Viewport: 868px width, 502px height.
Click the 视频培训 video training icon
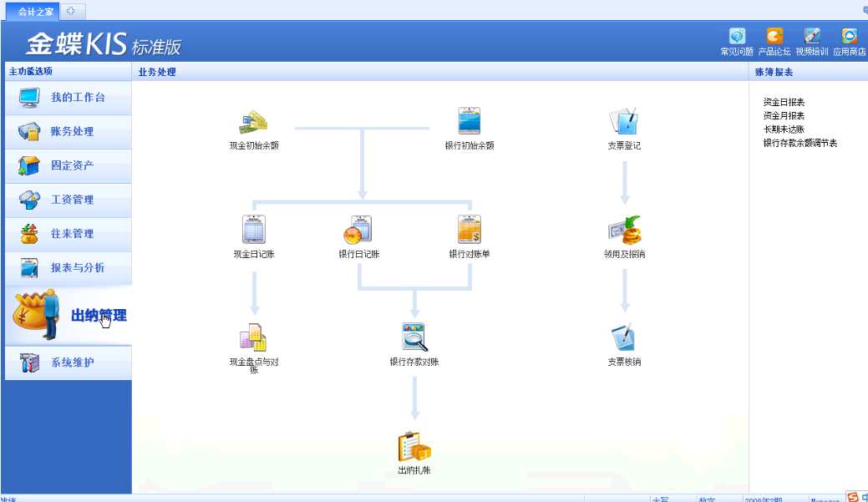pos(812,37)
